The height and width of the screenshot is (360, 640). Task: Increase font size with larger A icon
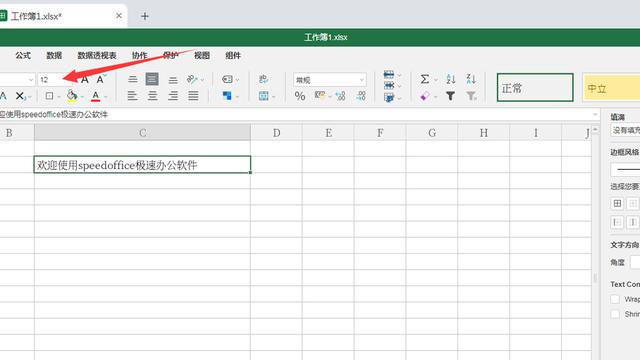pyautogui.click(x=84, y=80)
